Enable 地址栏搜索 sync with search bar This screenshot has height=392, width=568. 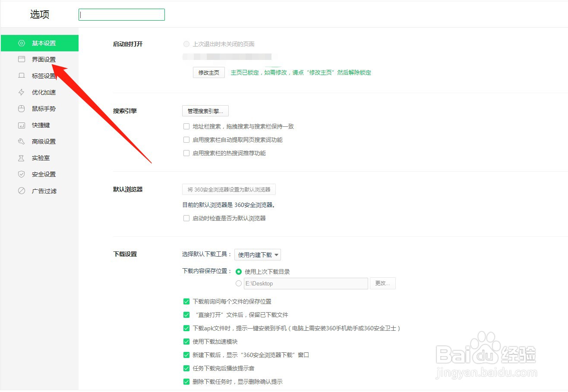point(186,126)
